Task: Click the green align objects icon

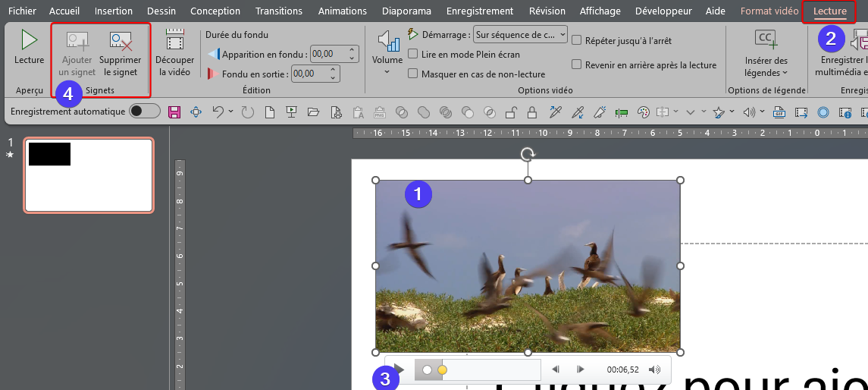Action: click(x=621, y=112)
